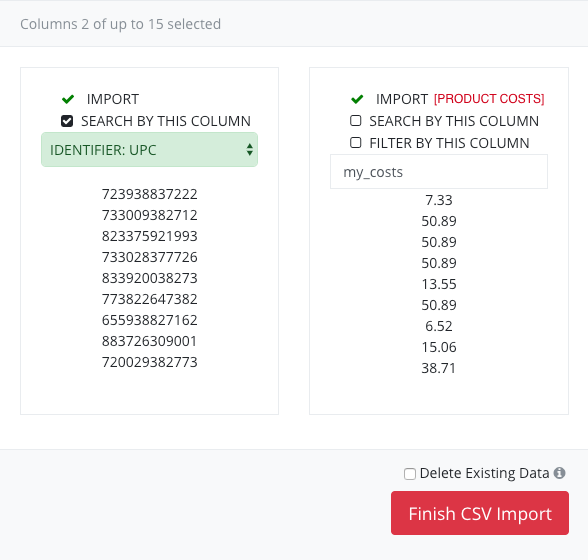Enable Search By This Column for my_costs

click(x=356, y=121)
